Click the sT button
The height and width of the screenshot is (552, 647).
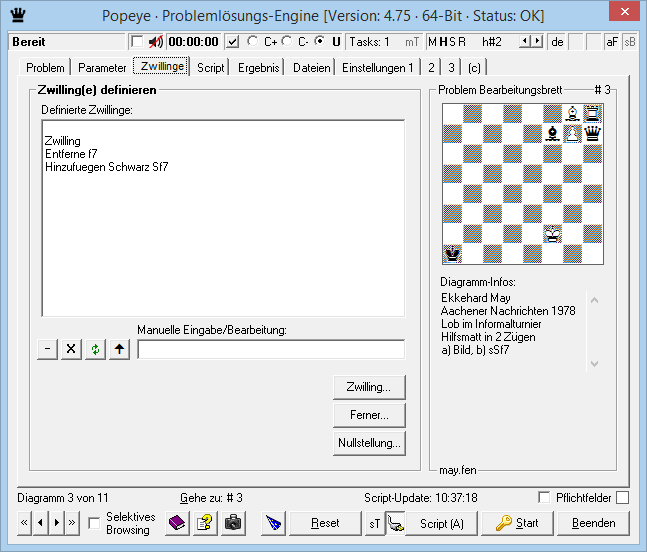click(375, 524)
